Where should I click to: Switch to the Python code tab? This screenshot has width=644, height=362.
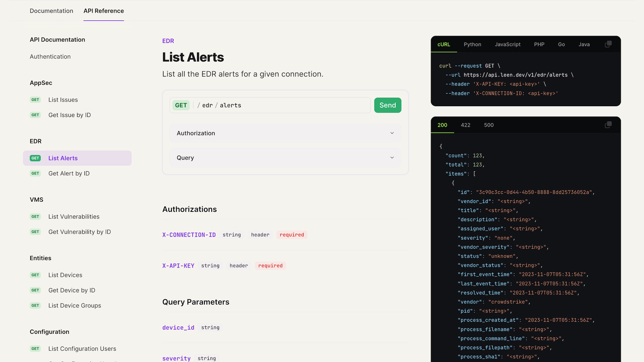pos(472,44)
